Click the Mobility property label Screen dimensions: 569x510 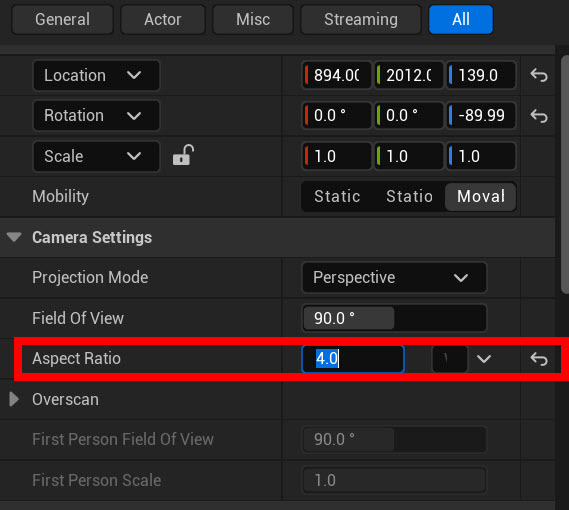tap(60, 196)
